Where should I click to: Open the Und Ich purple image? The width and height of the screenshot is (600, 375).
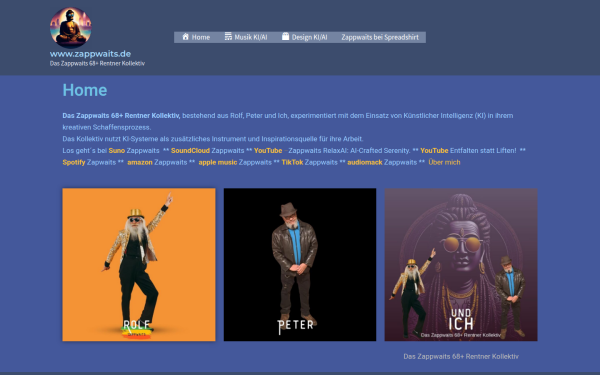click(461, 264)
